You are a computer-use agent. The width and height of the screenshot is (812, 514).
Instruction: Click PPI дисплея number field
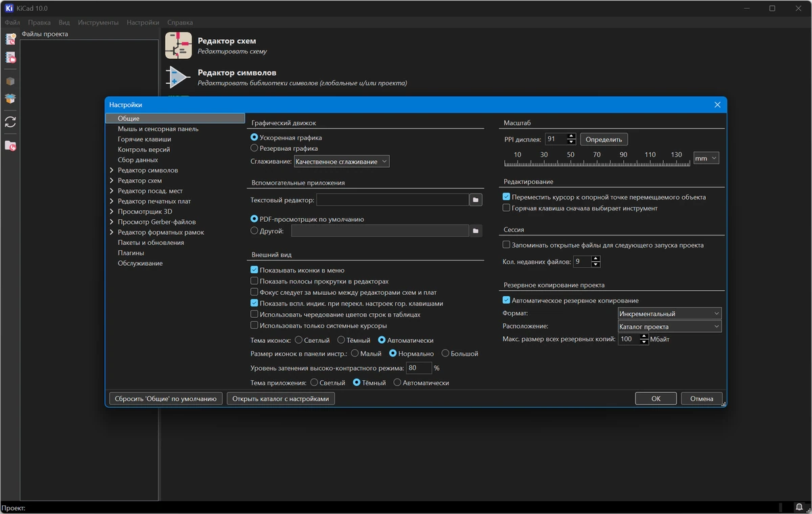tap(556, 139)
